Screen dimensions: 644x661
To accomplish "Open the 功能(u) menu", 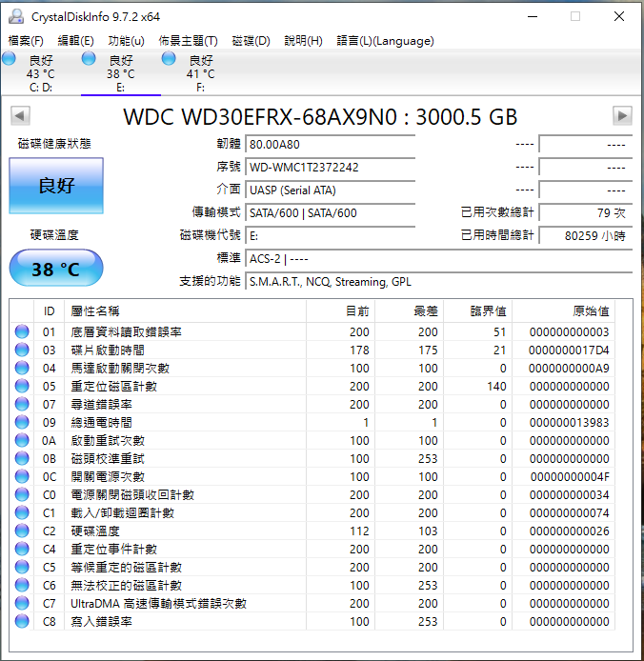I will [126, 41].
